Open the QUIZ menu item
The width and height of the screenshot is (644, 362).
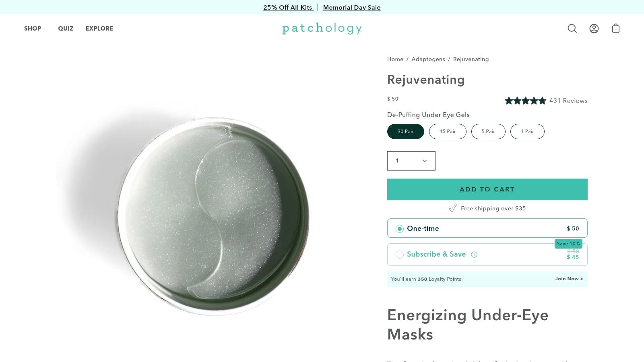66,29
